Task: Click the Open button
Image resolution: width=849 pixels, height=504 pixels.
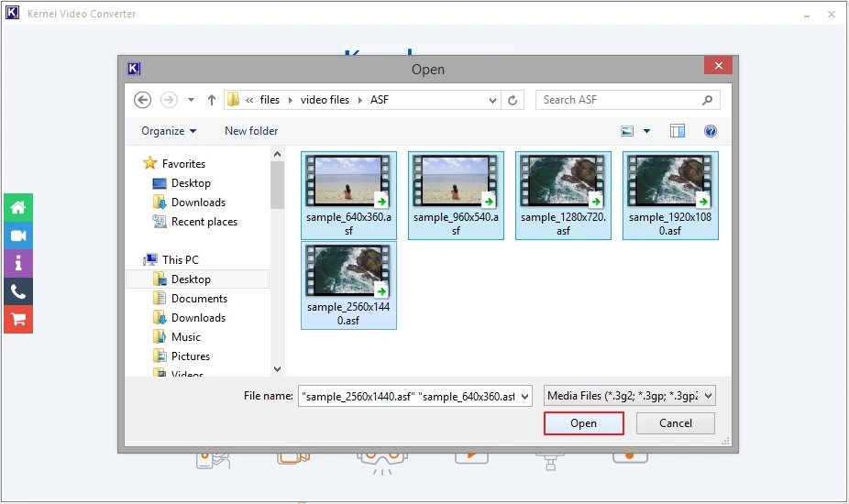Action: [x=584, y=423]
